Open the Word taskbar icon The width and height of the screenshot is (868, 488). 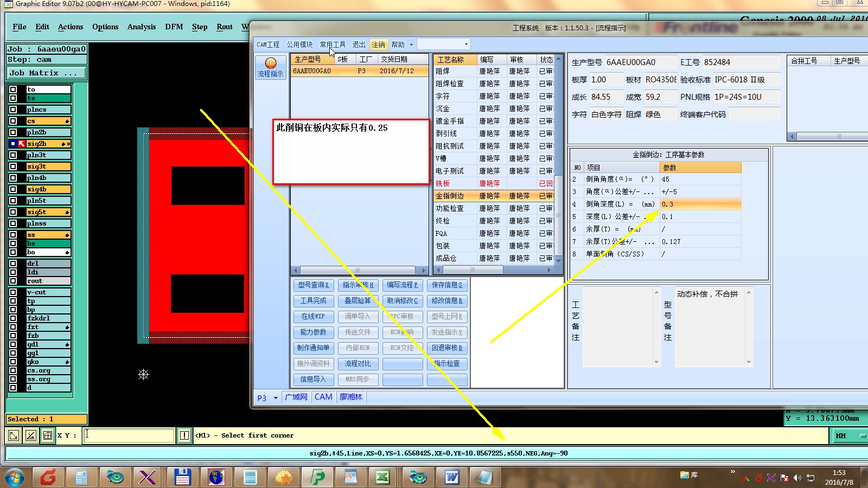(x=451, y=477)
